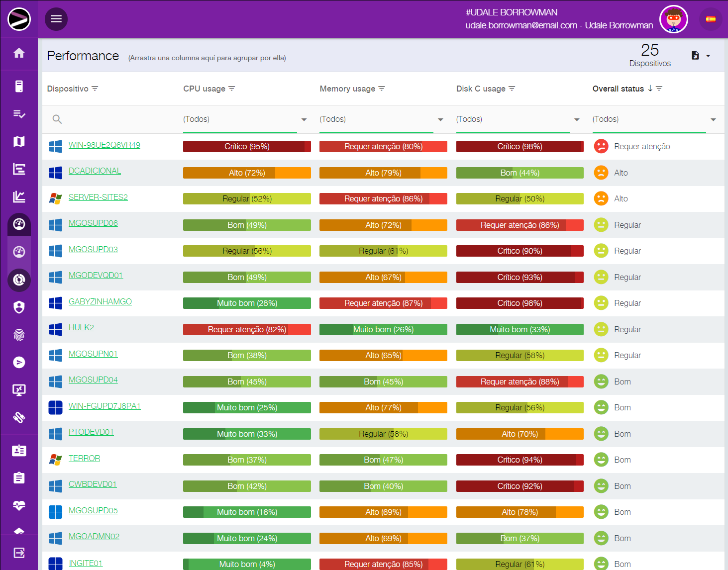
Task: Open the remote desktop monitor sidebar icon
Action: [x=19, y=390]
